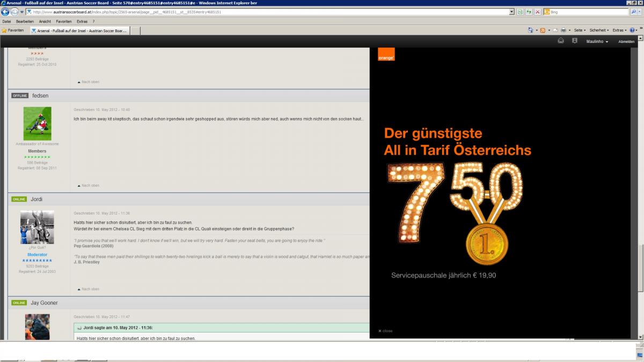Click Nach oben link in Jordi's post
644x362 pixels.
pos(89,289)
